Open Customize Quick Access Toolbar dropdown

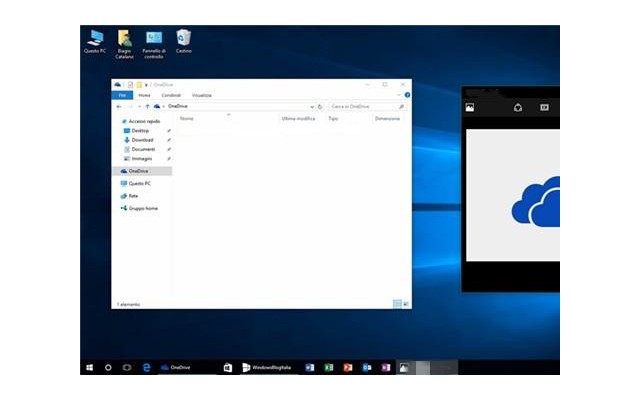146,85
